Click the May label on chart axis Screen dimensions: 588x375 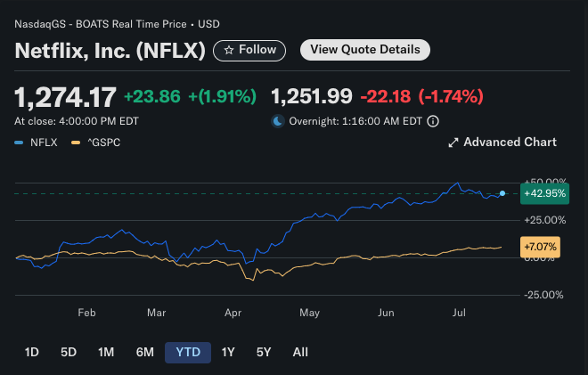click(x=309, y=313)
